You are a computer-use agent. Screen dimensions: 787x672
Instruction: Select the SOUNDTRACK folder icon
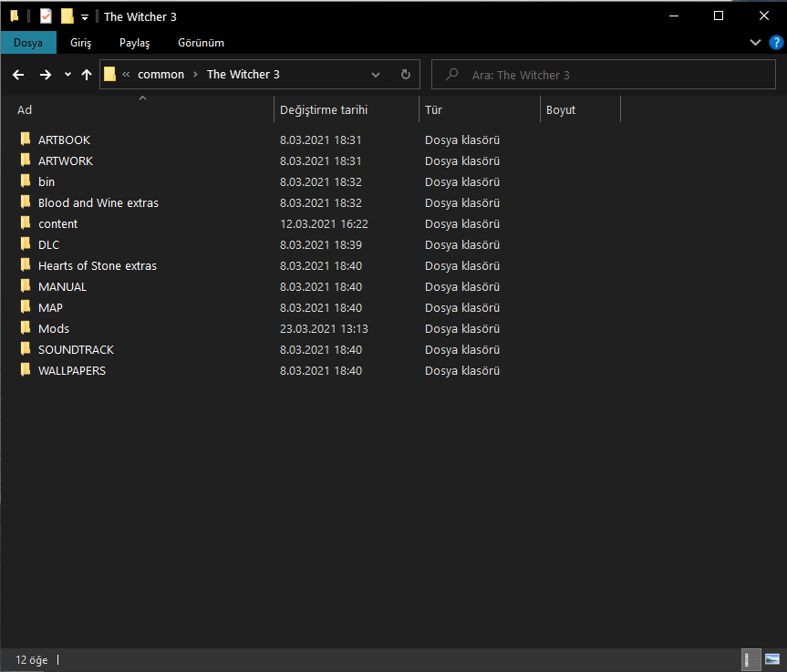pos(26,349)
